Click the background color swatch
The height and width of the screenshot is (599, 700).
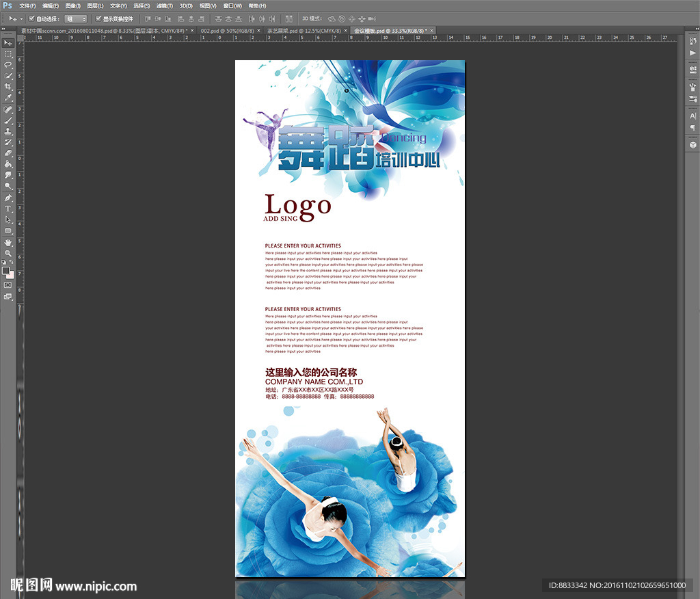10,275
